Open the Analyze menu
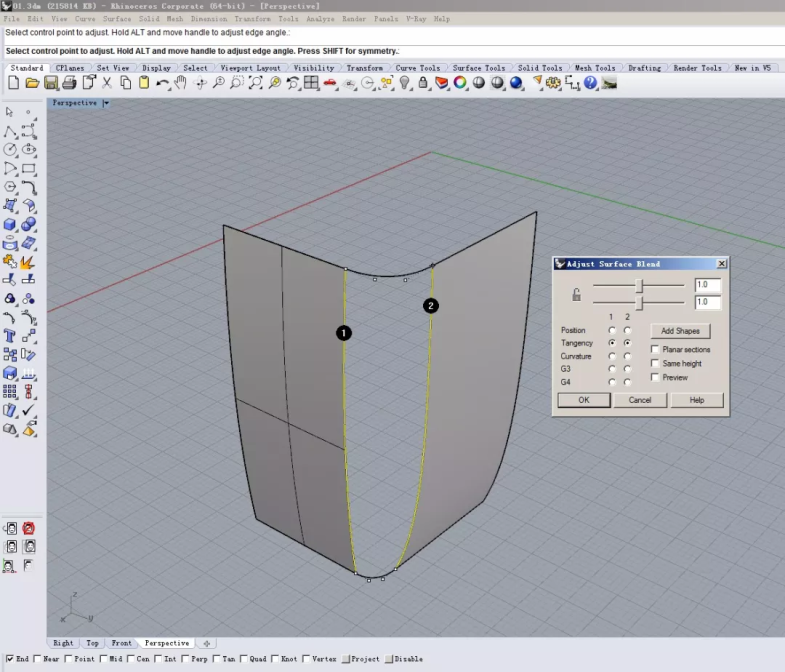Screen dimensions: 785x672 coord(320,19)
